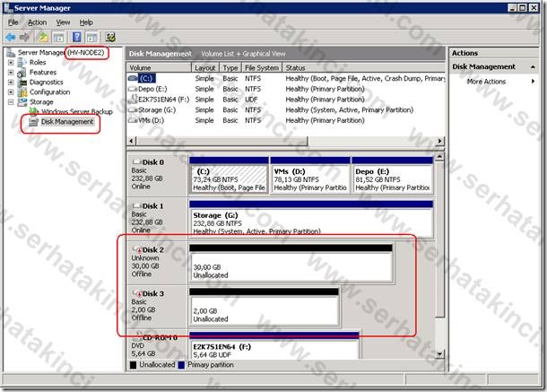Click the graphical view scroll down arrow
This screenshot has width=547, height=392.
(x=440, y=353)
